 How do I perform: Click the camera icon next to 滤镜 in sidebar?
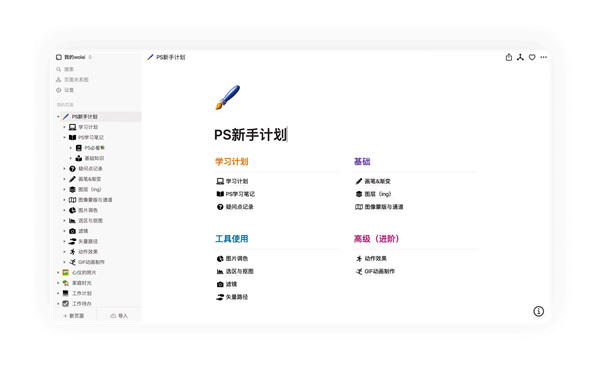pos(72,231)
